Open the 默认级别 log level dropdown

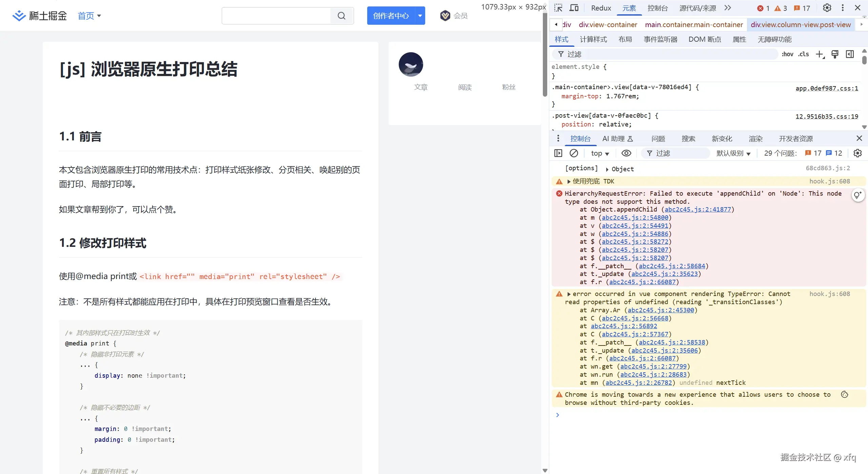point(733,153)
